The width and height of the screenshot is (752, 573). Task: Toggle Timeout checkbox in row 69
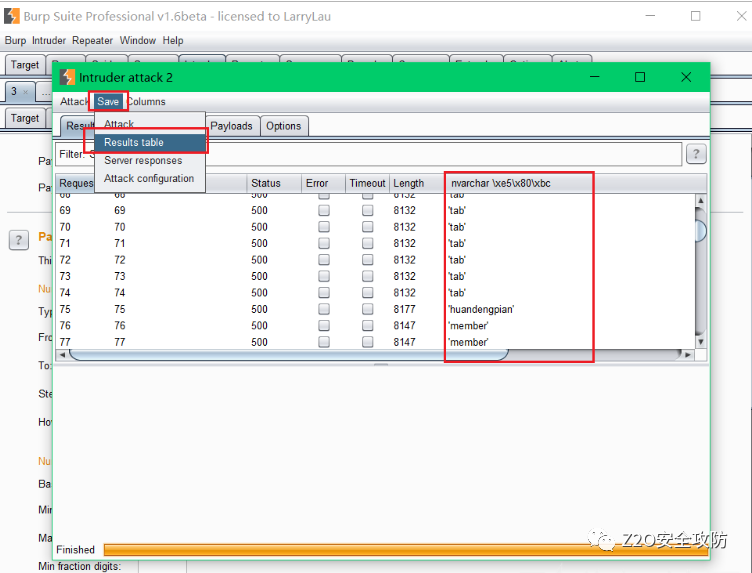point(367,210)
